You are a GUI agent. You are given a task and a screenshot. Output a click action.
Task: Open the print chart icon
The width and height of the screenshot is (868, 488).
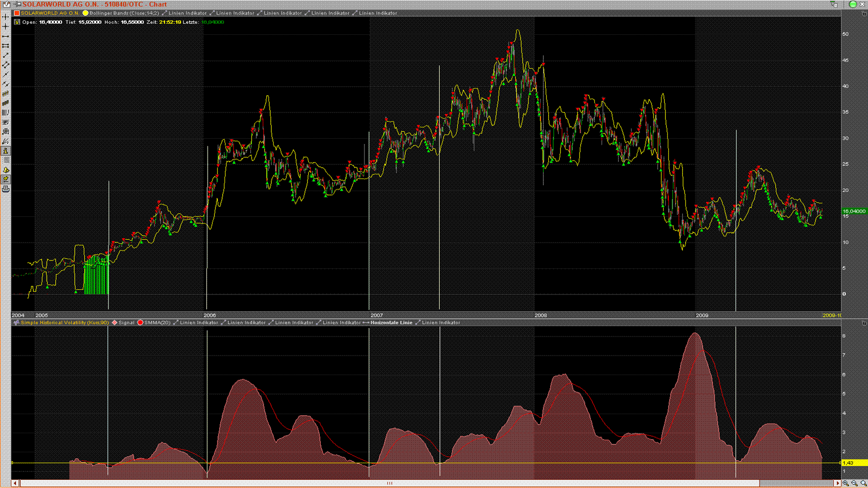pos(6,189)
